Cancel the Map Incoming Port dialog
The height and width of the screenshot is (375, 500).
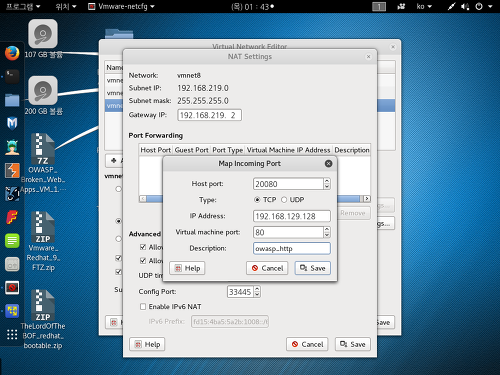[x=267, y=268]
